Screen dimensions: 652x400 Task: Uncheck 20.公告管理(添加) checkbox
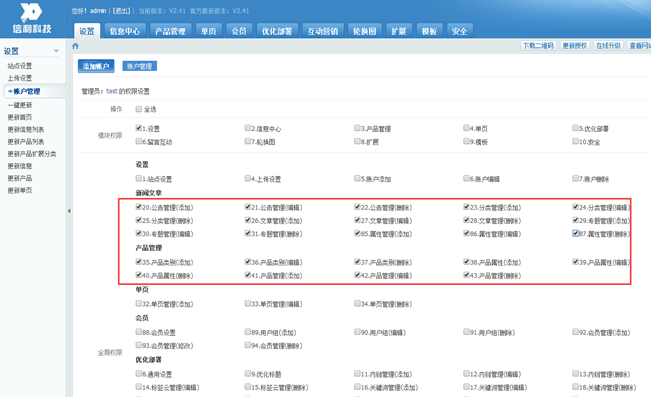pos(139,207)
